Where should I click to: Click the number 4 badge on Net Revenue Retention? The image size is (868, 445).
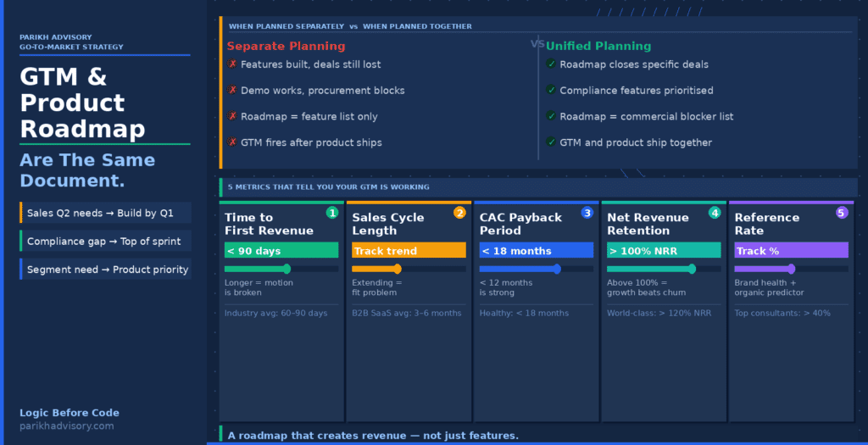(715, 213)
